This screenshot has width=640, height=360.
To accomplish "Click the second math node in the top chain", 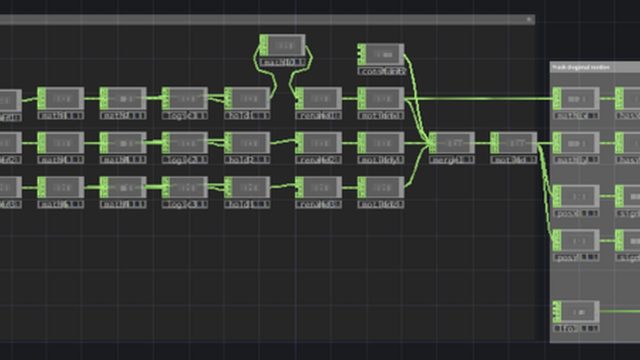I will click(123, 98).
